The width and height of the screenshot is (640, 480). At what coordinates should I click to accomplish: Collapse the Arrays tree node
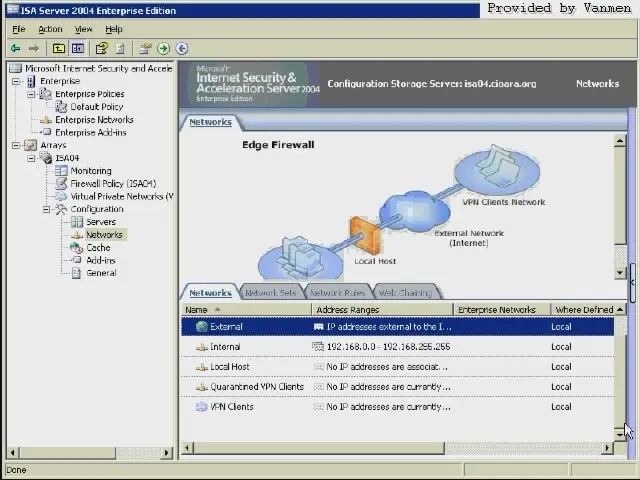coord(16,145)
